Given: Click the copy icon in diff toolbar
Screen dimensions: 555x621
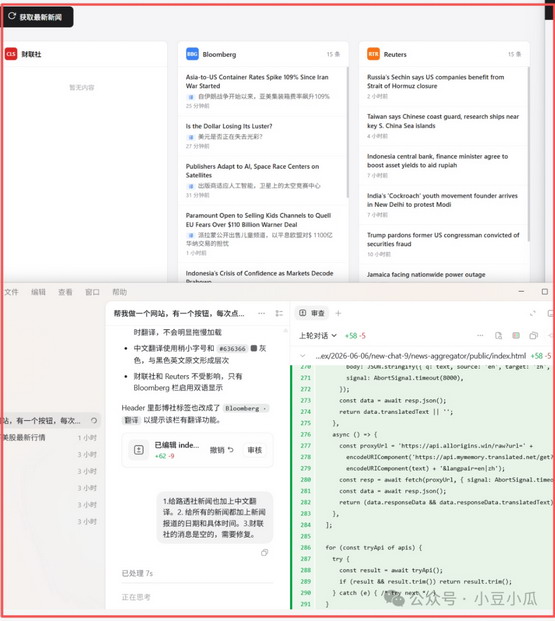Looking at the screenshot, I should pos(534,335).
